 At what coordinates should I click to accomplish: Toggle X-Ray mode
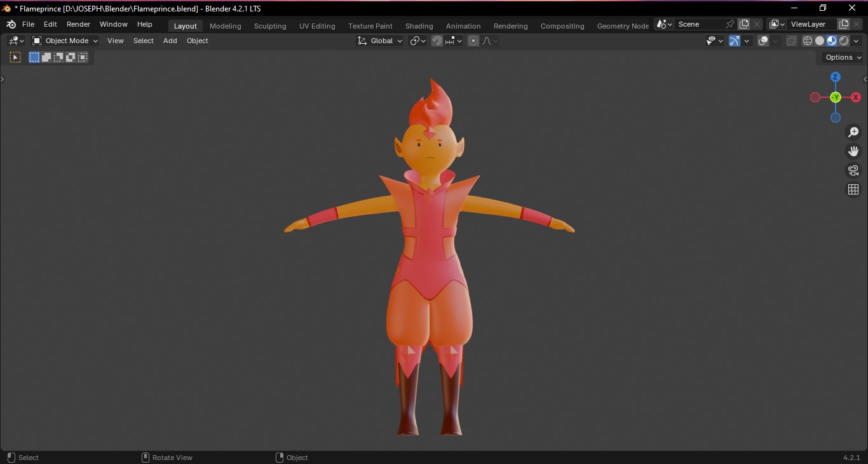click(791, 41)
